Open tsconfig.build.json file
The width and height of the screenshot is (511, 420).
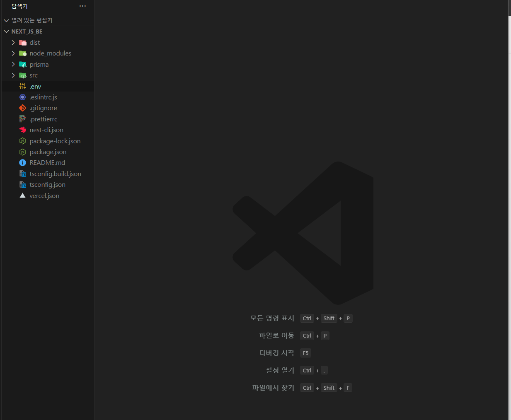tap(48, 174)
